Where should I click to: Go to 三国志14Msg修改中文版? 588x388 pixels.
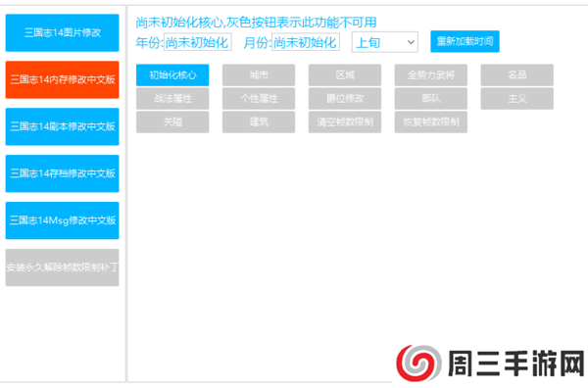(63, 220)
